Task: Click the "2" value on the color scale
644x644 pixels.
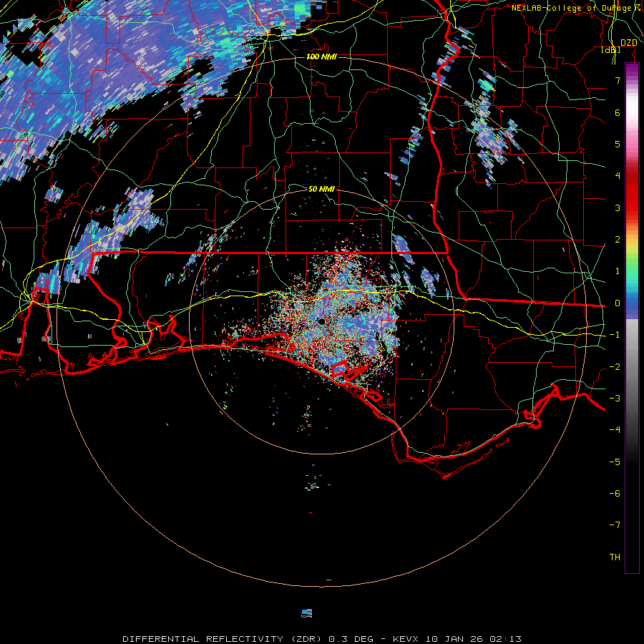Action: (x=618, y=240)
